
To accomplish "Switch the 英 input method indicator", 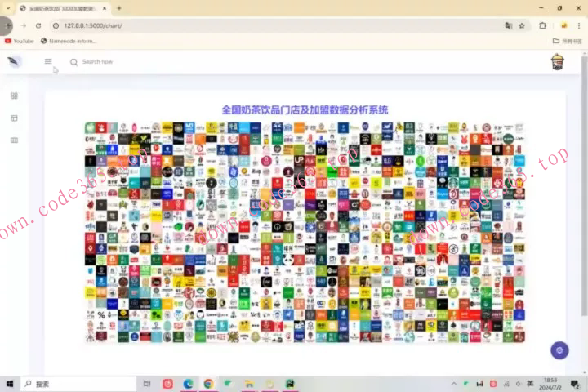I will pyautogui.click(x=530, y=384).
